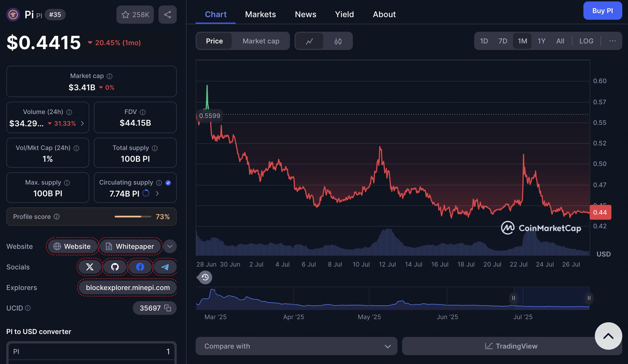628x364 pixels.
Task: Open the Compare with dropdown
Action: [296, 346]
